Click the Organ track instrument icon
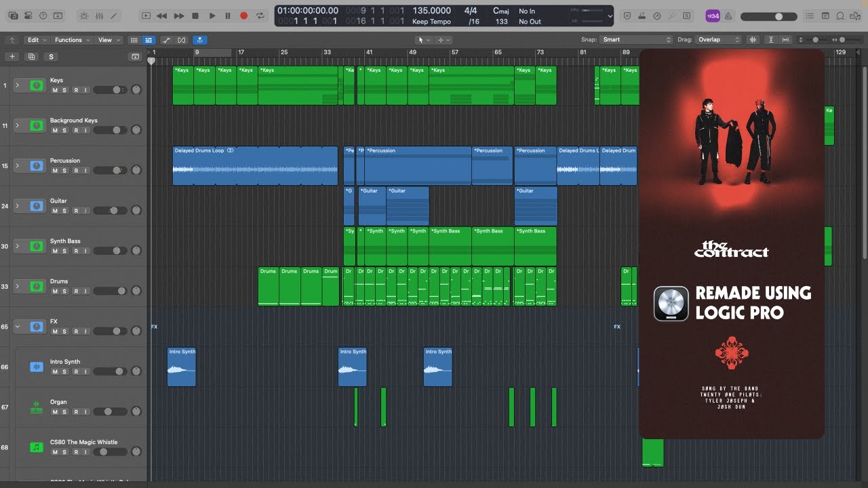This screenshot has width=868, height=488. click(37, 407)
